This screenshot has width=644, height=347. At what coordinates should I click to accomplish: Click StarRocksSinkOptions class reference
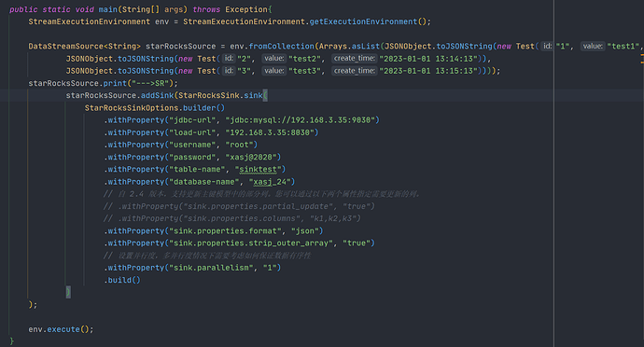132,108
